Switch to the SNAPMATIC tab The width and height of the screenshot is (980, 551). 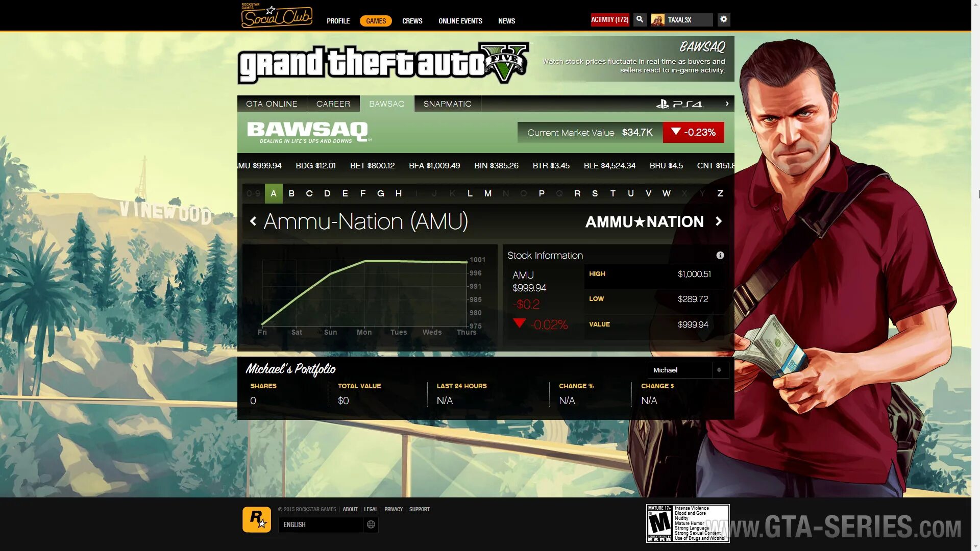448,104
